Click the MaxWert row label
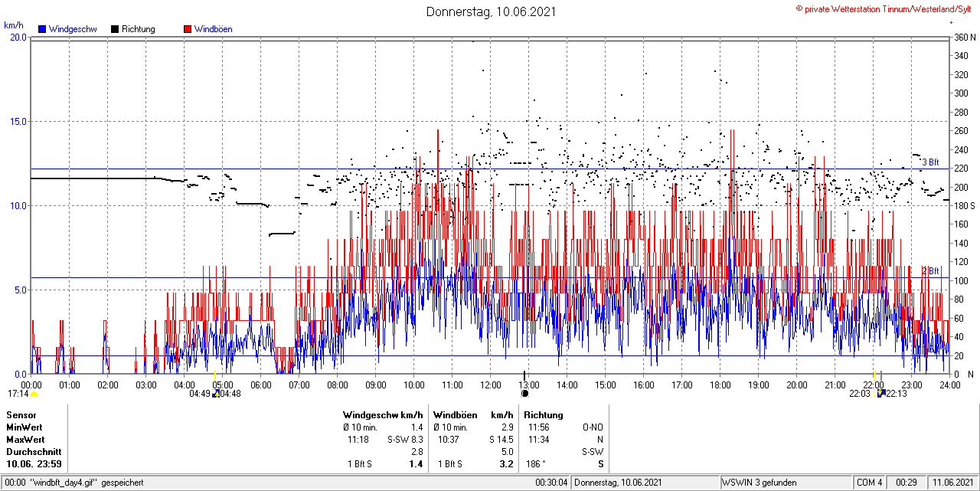Viewport: 980px width, 491px height. tap(25, 440)
